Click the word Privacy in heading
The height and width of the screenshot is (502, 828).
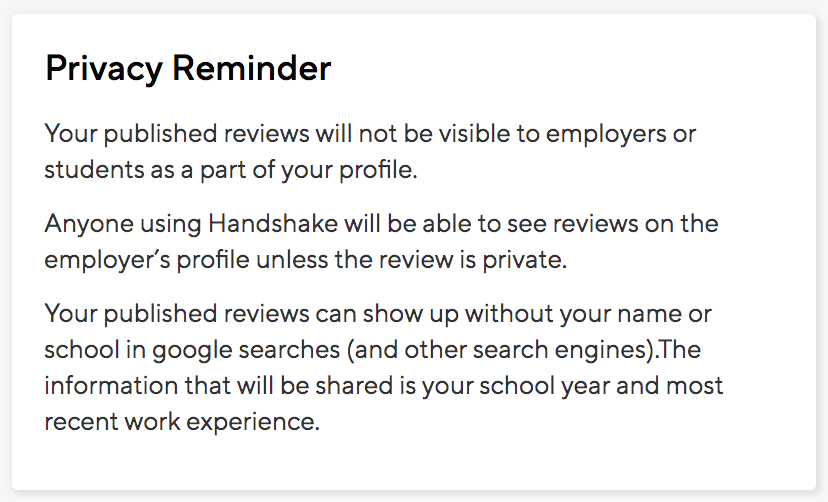pos(104,70)
